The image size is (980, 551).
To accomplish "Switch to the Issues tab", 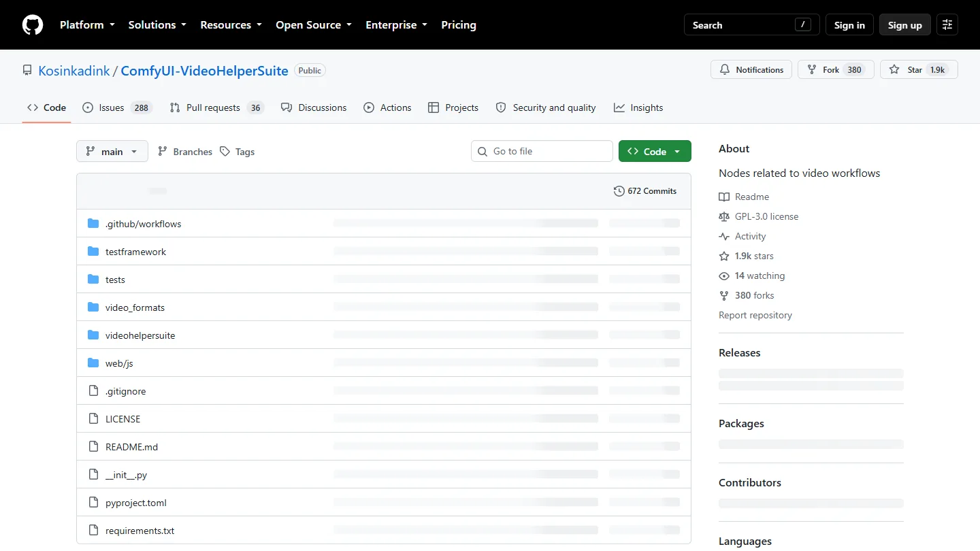I will 117,107.
